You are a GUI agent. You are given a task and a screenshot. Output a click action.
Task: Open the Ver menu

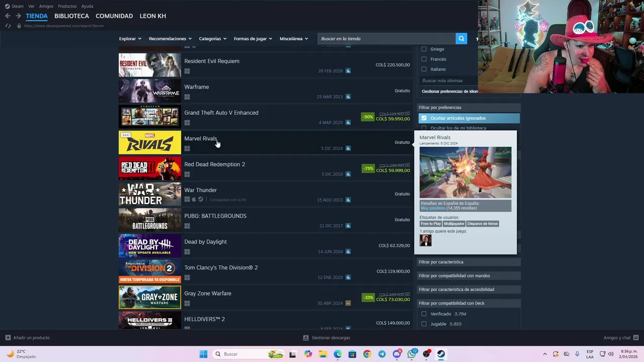[31, 6]
